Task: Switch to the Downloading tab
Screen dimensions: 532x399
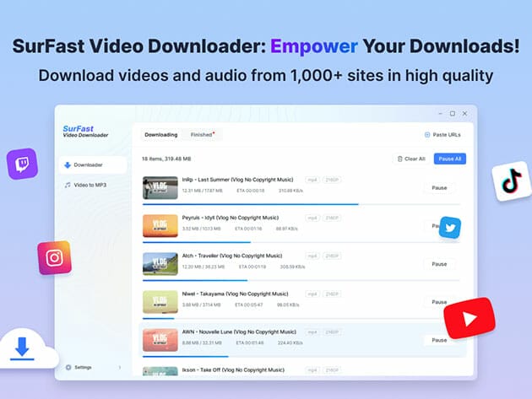Action: [160, 134]
